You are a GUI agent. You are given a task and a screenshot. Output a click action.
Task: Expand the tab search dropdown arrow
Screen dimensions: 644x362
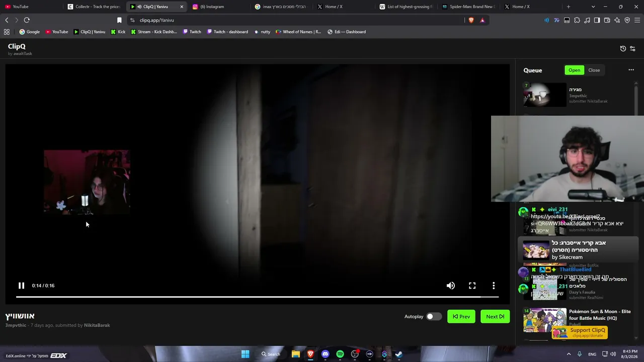click(593, 7)
